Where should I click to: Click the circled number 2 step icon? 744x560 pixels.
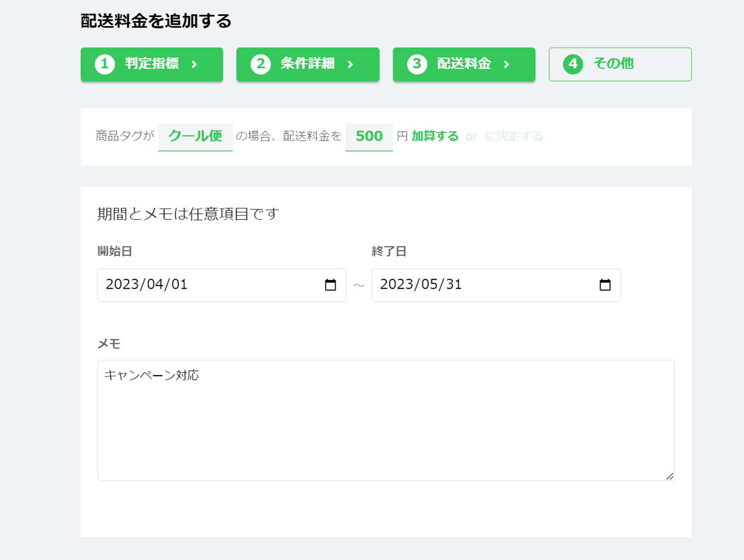point(260,64)
